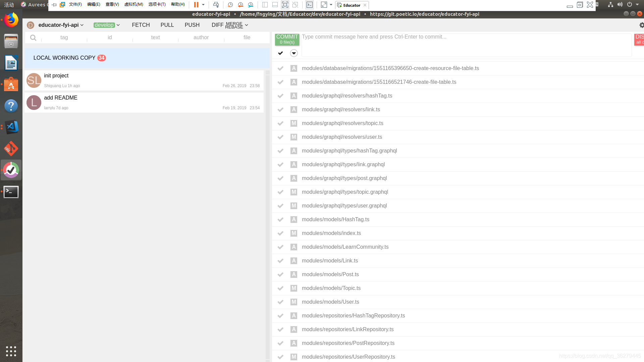Open the 虚拟机(M) menu
Image resolution: width=644 pixels, height=362 pixels.
pyautogui.click(x=133, y=4)
